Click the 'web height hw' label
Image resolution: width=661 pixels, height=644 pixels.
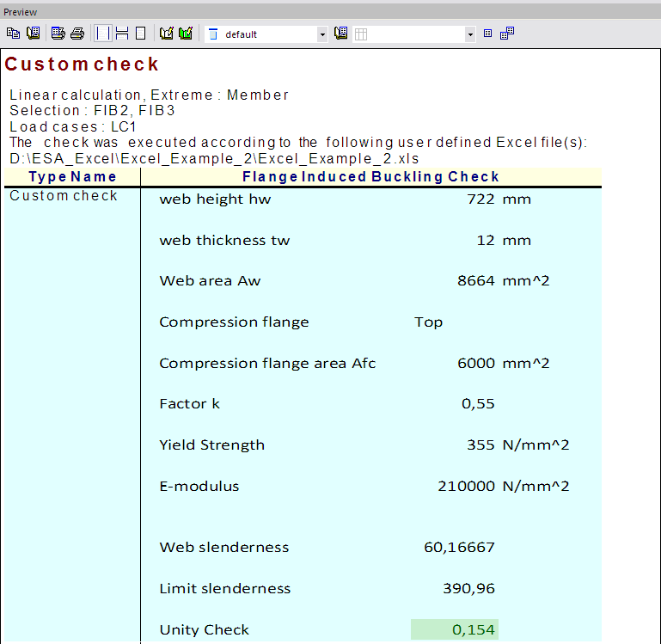[x=215, y=199]
